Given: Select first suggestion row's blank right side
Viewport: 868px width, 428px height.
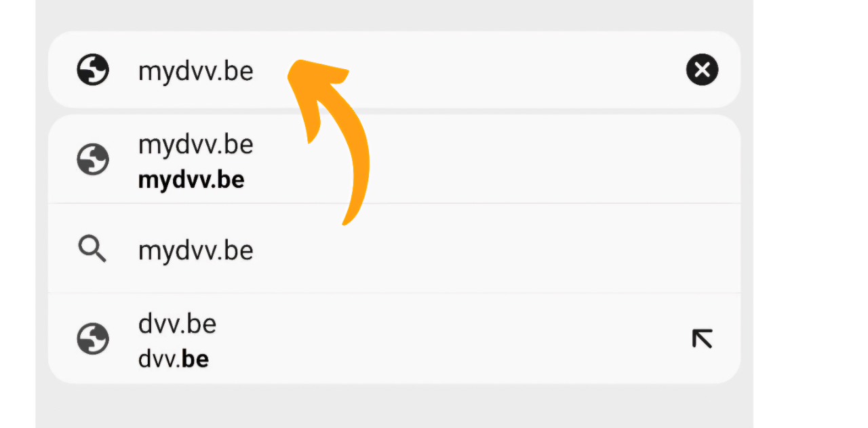Looking at the screenshot, I should [542, 161].
